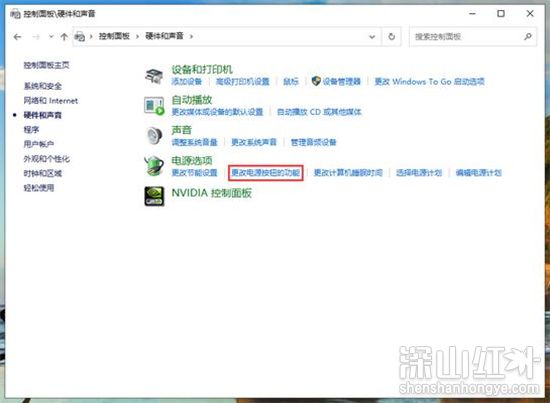This screenshot has width=550, height=403.
Task: Open the 自动播放 AutoPlay icon
Action: pyautogui.click(x=154, y=106)
